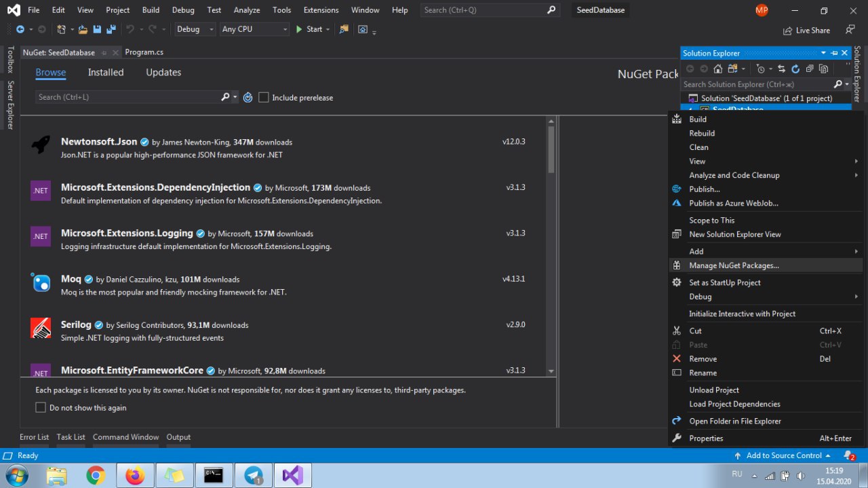Open the Toolbox side tab
The height and width of the screenshot is (488, 868).
pyautogui.click(x=10, y=60)
